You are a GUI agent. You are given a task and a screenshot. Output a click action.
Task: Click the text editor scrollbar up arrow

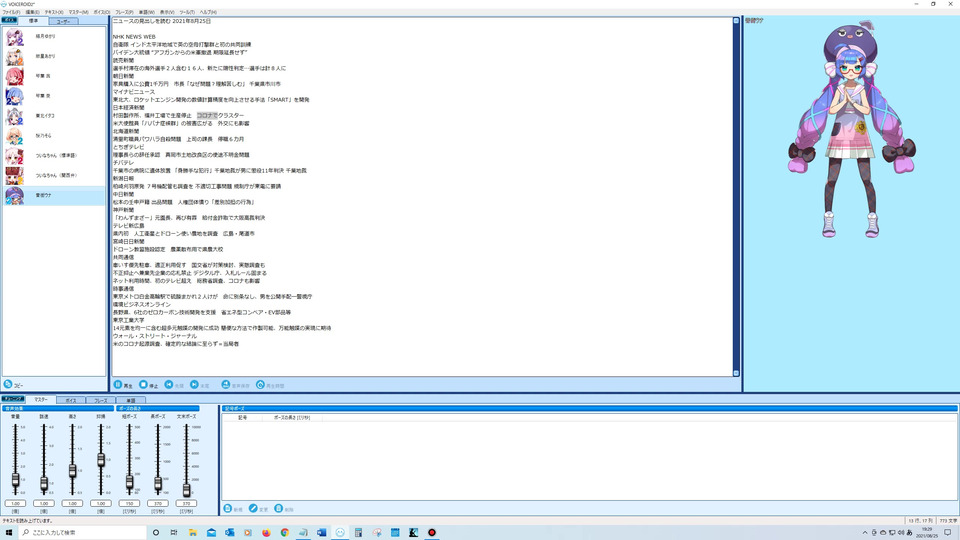coord(736,21)
